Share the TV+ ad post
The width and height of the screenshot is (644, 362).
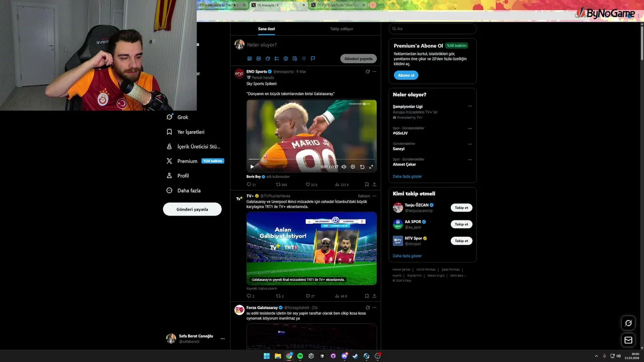(x=374, y=296)
